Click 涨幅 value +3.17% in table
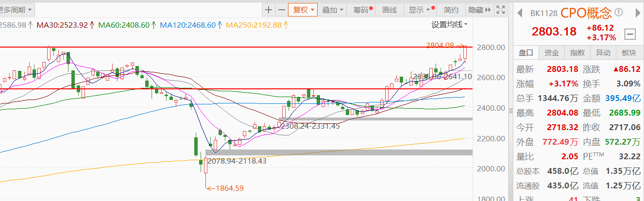644x201 pixels. (x=564, y=84)
